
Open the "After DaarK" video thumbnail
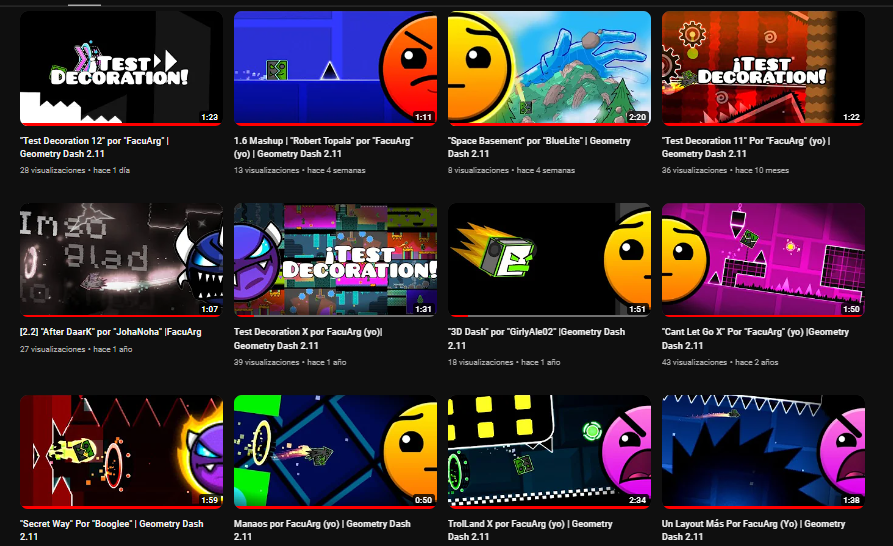coord(121,260)
